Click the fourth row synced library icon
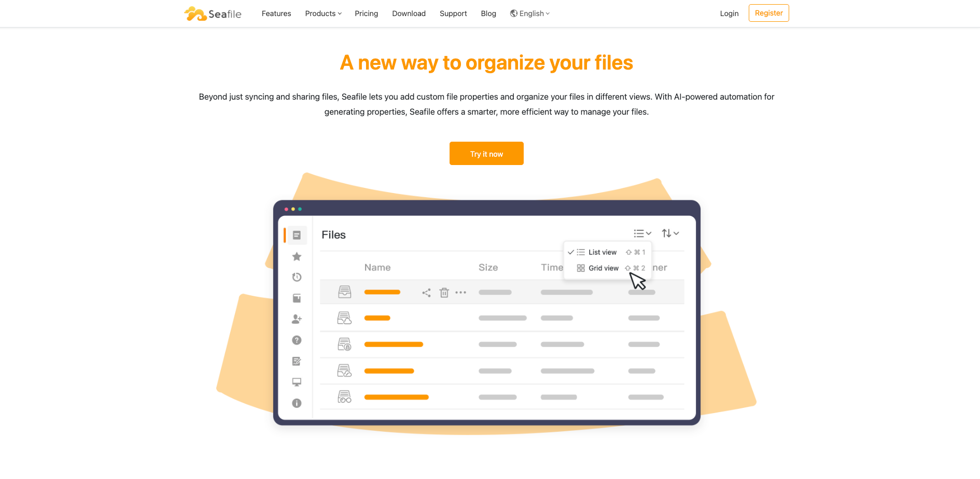This screenshot has width=980, height=479. click(x=345, y=371)
